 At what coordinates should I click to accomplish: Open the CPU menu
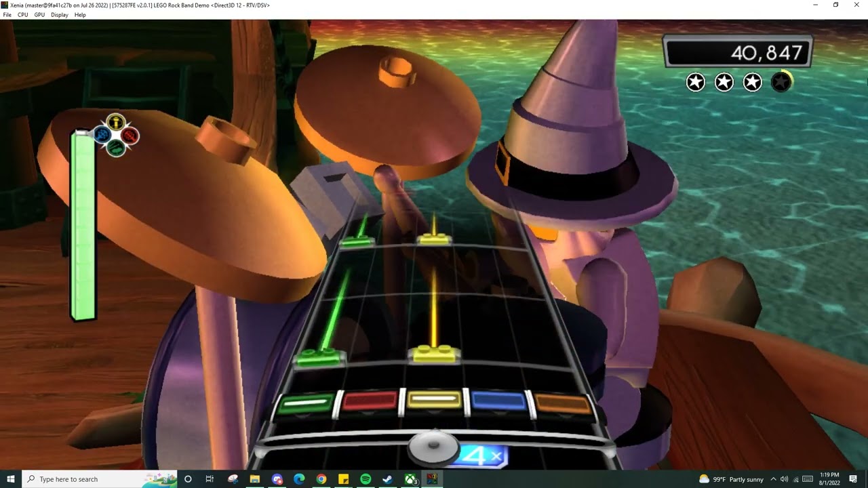pyautogui.click(x=23, y=15)
